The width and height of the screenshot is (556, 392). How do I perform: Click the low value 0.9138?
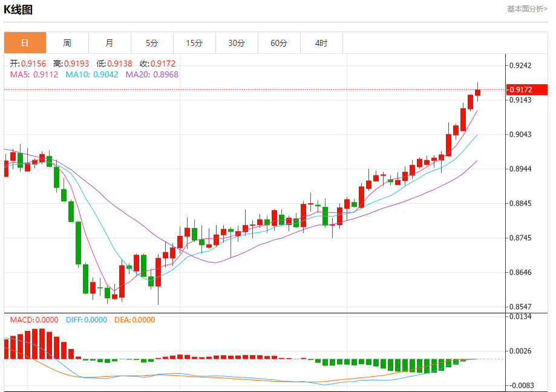tap(120, 64)
